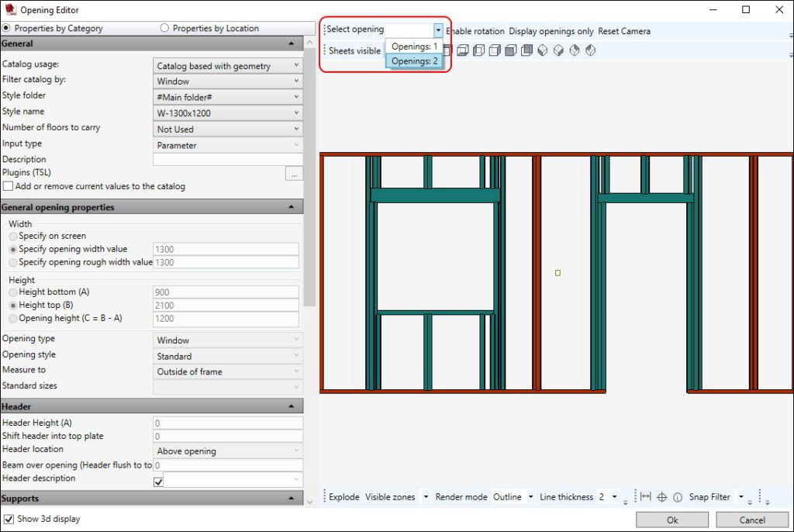Collapse the General section
794x532 pixels.
point(292,43)
